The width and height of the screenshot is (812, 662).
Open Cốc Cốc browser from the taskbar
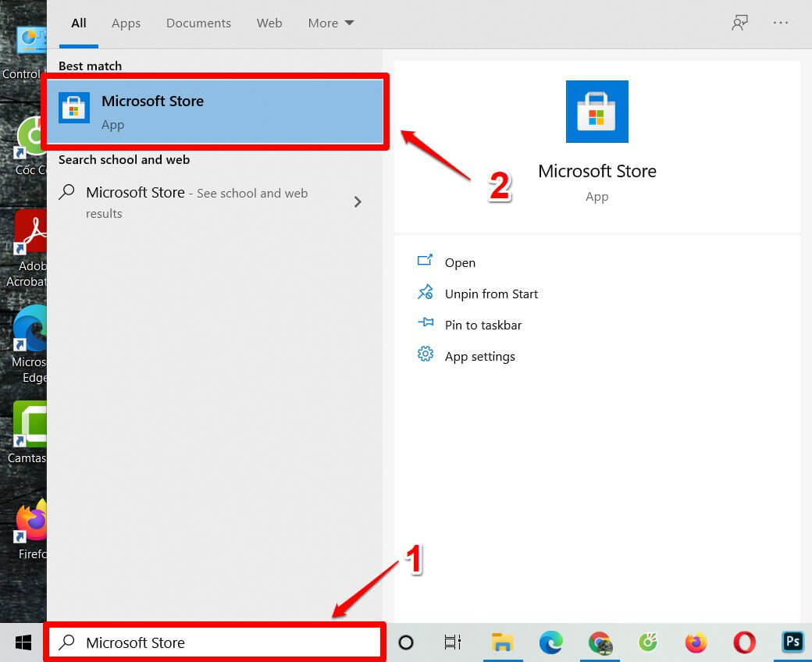click(x=648, y=642)
